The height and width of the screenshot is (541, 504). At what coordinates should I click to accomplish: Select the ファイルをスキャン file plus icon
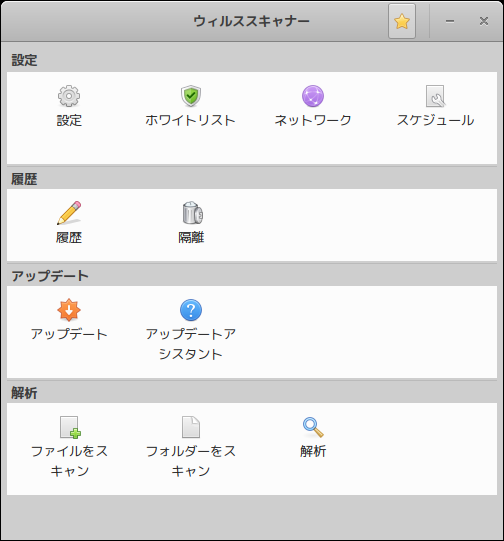click(70, 427)
